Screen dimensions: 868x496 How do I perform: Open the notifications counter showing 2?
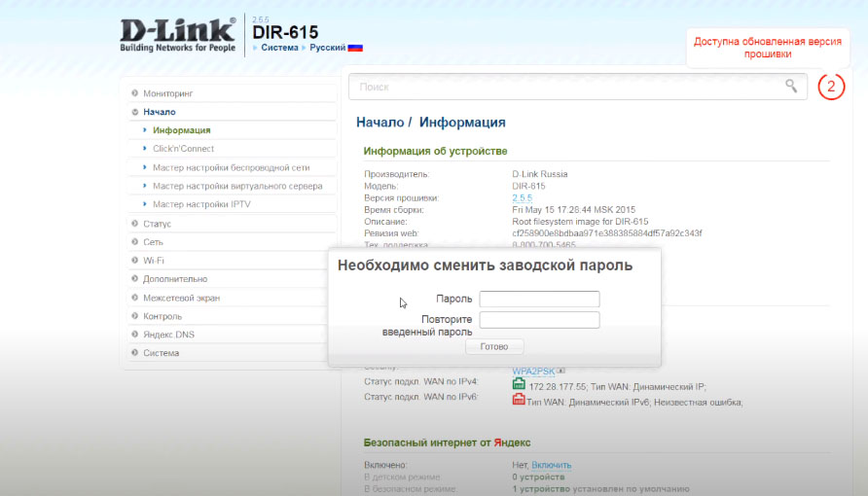pos(831,87)
